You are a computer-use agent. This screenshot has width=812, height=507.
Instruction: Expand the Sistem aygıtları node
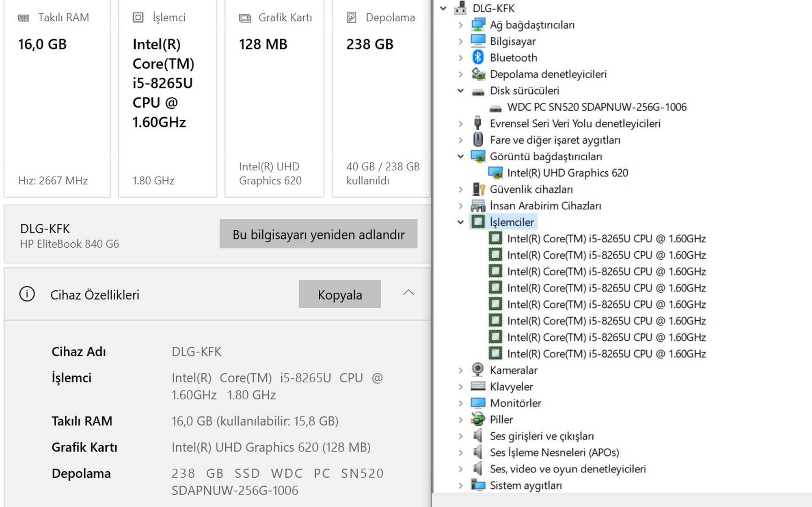pos(460,485)
